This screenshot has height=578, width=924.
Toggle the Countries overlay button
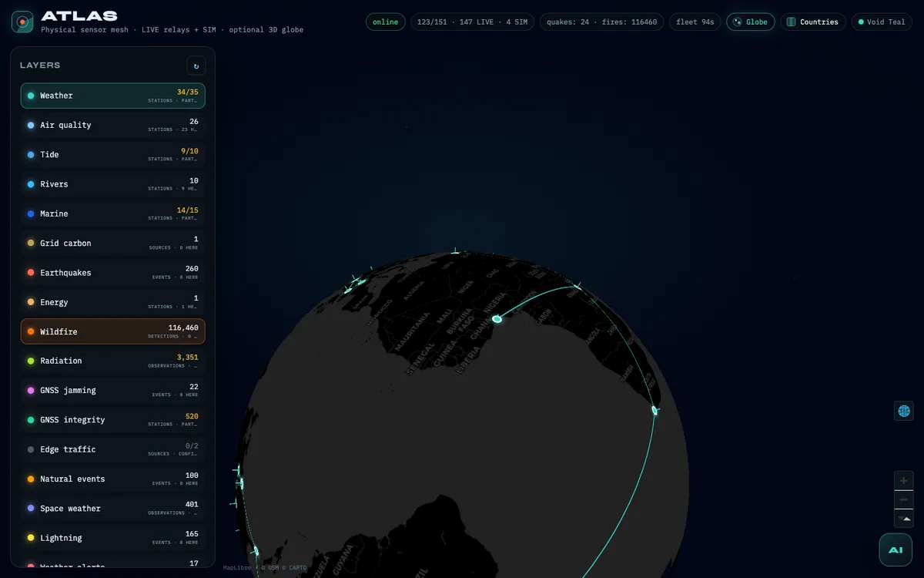coord(813,22)
